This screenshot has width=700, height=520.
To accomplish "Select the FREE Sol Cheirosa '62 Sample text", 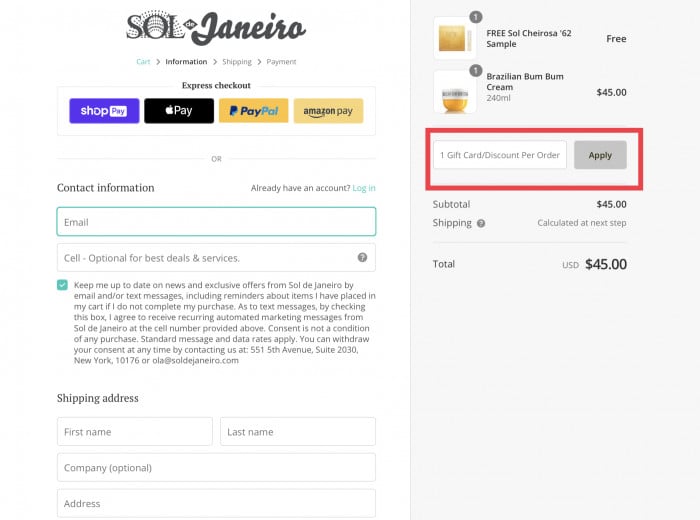I will pyautogui.click(x=529, y=38).
